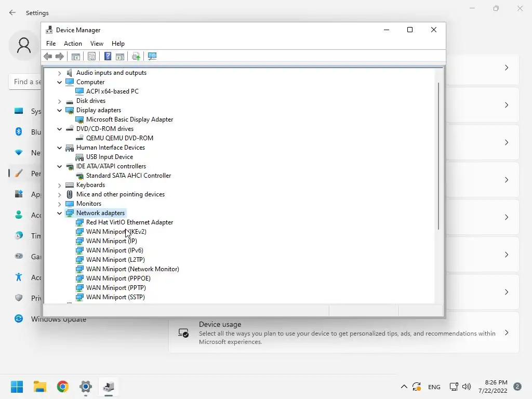The image size is (532, 399).
Task: Select WAN Miniport (Network Monitor)
Action: tap(132, 269)
